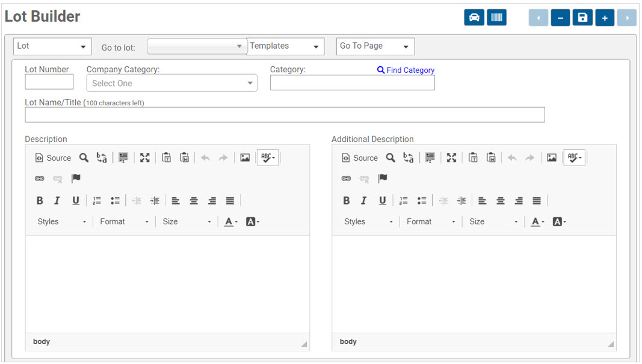Click the Lot Name/Title input field

pos(285,115)
